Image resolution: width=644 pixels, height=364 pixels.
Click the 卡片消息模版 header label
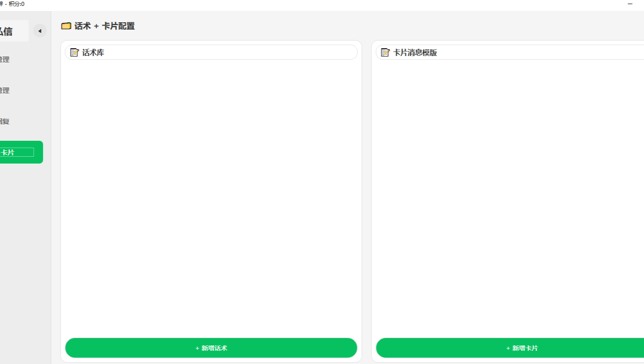click(x=415, y=53)
